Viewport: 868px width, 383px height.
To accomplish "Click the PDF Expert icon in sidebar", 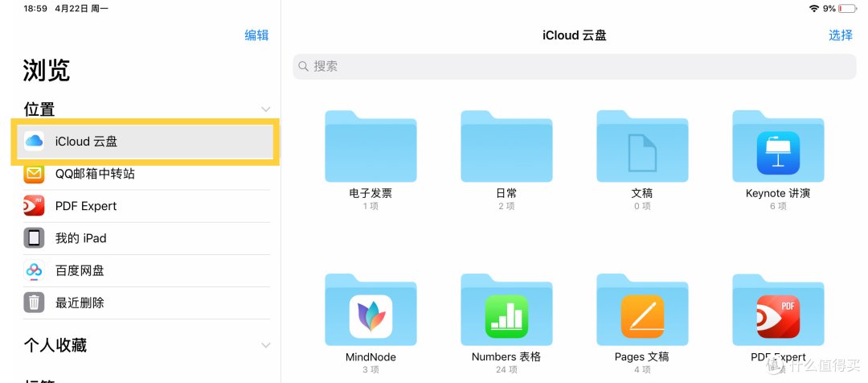I will [34, 206].
